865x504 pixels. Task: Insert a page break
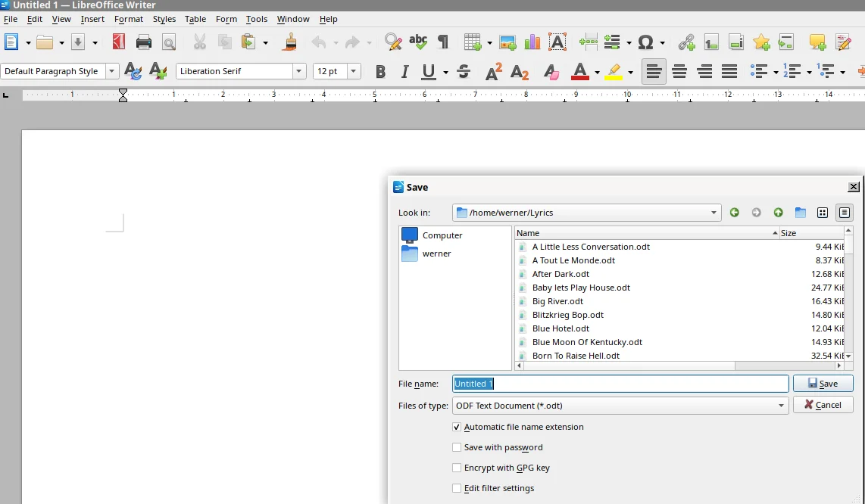click(x=589, y=42)
